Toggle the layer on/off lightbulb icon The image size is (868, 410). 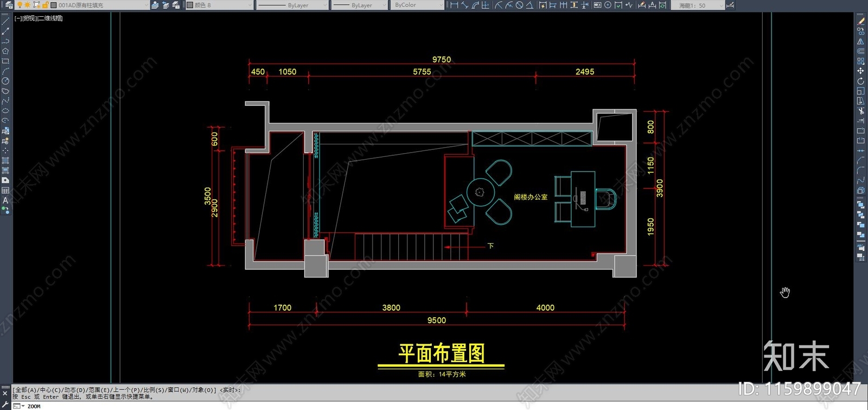[x=20, y=5]
